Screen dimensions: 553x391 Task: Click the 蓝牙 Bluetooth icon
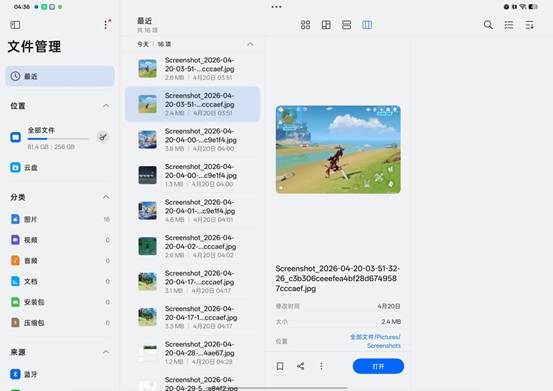click(x=15, y=374)
